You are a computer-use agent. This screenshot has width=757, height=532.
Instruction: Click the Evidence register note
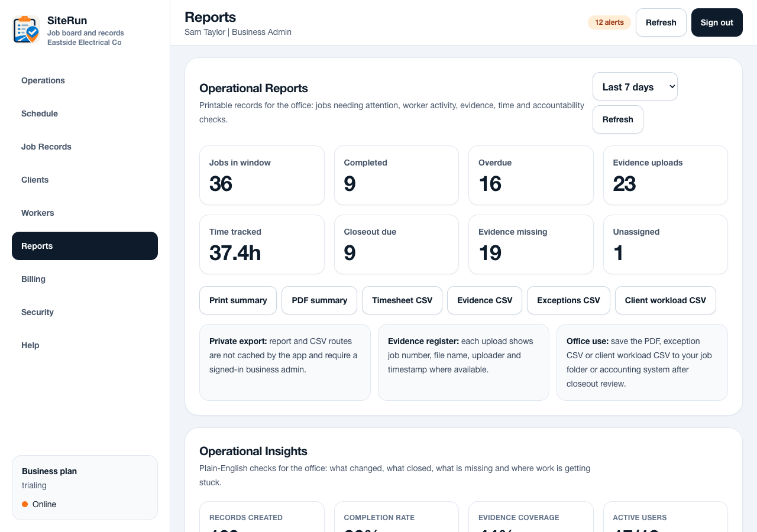(x=464, y=362)
